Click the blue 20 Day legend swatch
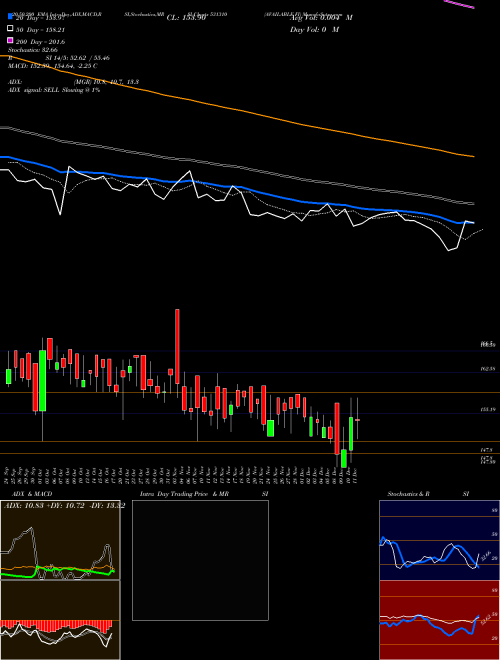 coord(11,17)
